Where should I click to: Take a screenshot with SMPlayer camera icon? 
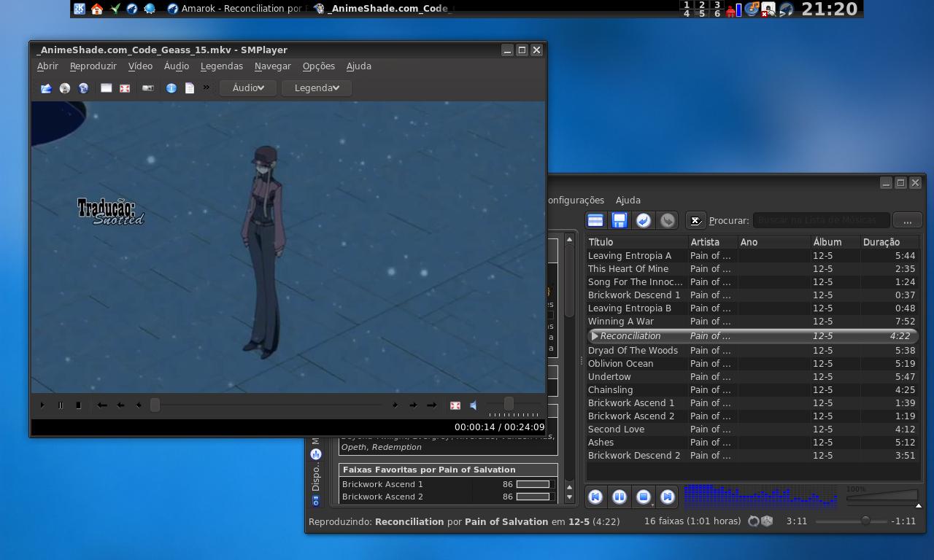148,88
